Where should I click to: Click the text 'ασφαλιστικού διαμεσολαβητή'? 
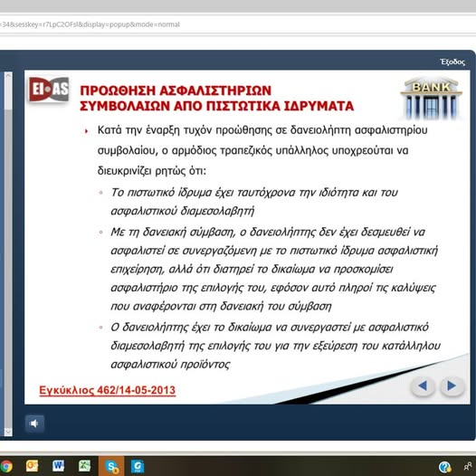(x=183, y=211)
